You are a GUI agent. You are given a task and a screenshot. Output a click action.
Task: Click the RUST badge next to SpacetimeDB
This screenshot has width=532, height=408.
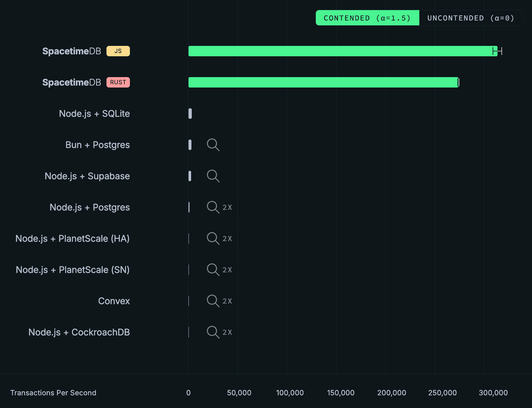pos(118,82)
